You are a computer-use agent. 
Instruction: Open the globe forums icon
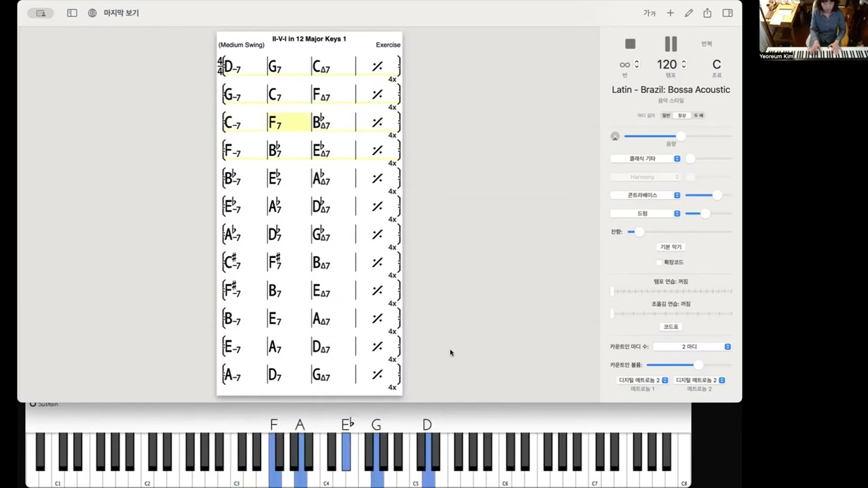point(92,13)
